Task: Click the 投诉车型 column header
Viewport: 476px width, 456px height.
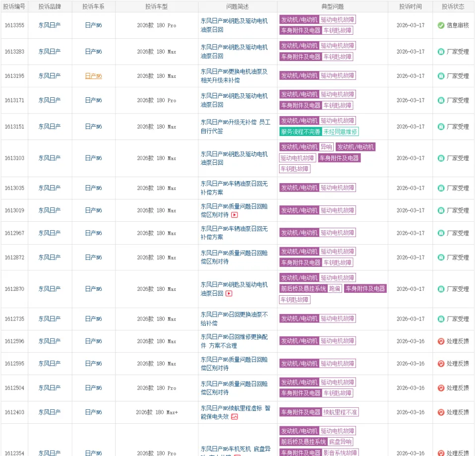Action: [x=156, y=6]
